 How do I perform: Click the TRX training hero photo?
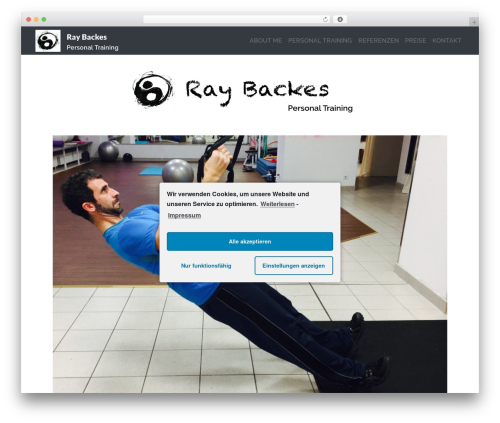point(250,264)
